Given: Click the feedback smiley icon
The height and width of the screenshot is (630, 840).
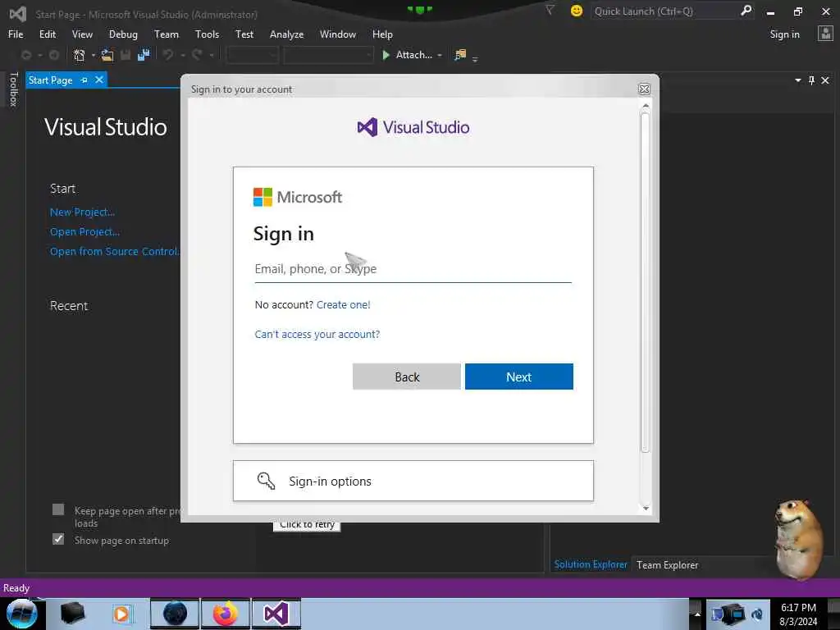Looking at the screenshot, I should tap(577, 11).
